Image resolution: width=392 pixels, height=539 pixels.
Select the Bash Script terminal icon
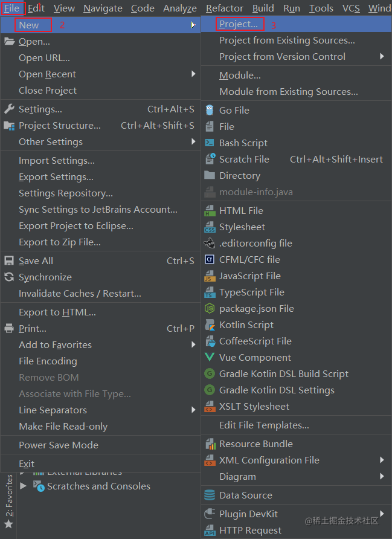pyautogui.click(x=210, y=143)
